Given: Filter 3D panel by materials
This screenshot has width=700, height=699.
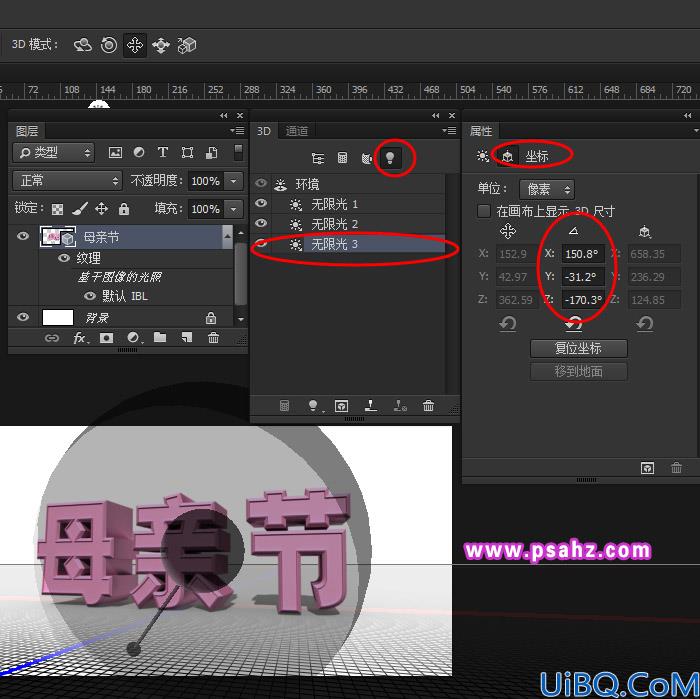Looking at the screenshot, I should (366, 158).
